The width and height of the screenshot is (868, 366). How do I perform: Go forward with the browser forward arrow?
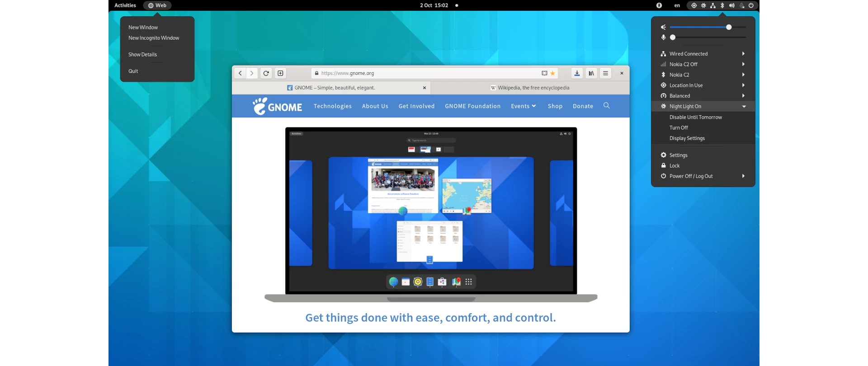(252, 73)
